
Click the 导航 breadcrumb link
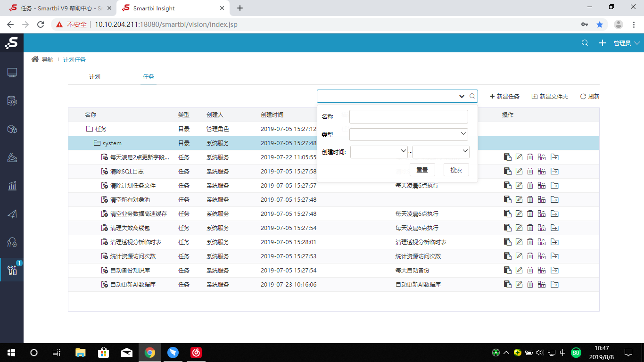48,59
